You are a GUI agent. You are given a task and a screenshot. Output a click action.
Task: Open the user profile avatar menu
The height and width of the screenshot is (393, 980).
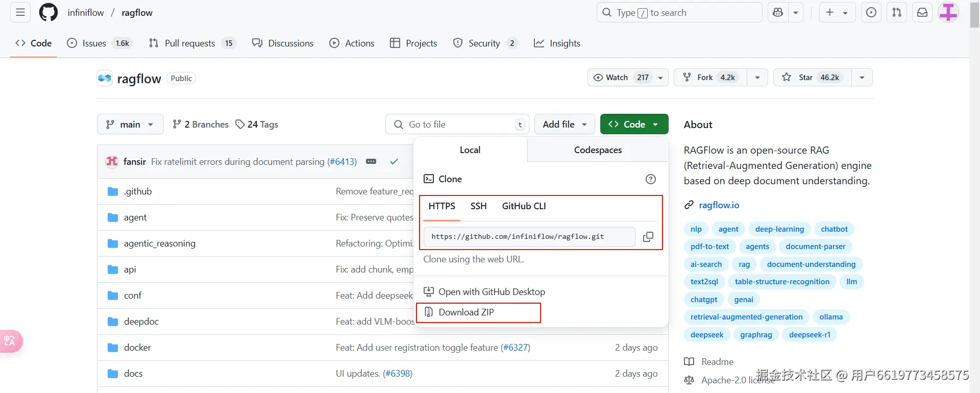[948, 12]
